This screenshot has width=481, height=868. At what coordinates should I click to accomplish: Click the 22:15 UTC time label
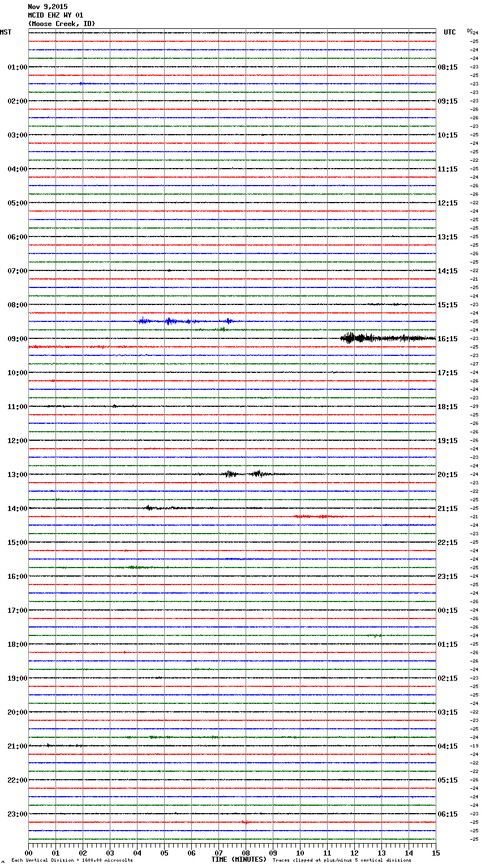(x=448, y=543)
